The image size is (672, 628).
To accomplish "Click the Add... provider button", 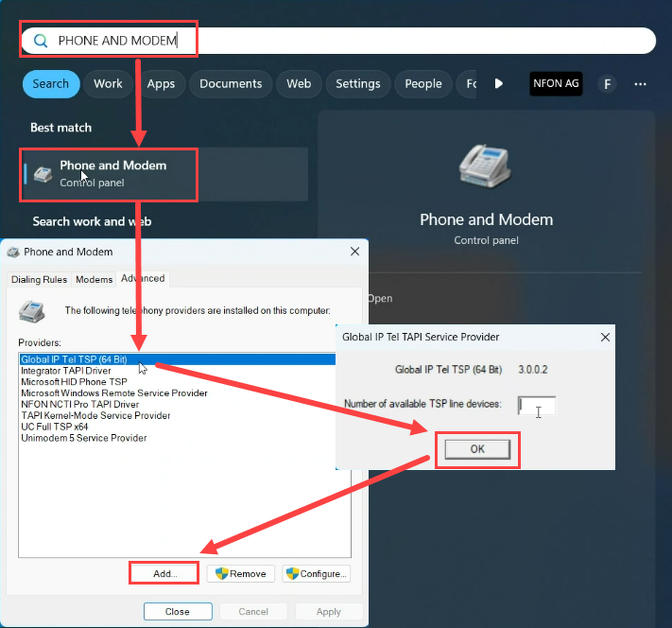I will (164, 574).
